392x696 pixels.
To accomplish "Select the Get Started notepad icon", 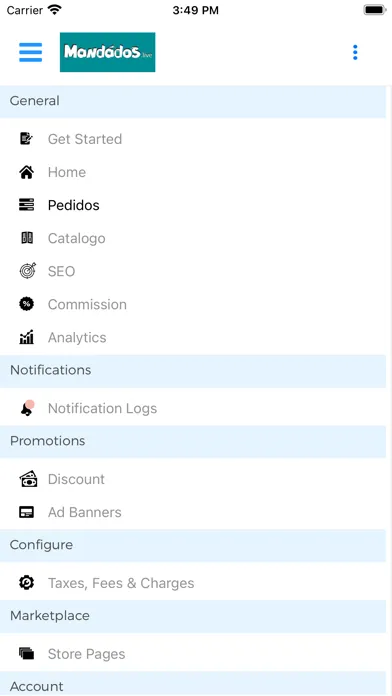I will coord(27,139).
